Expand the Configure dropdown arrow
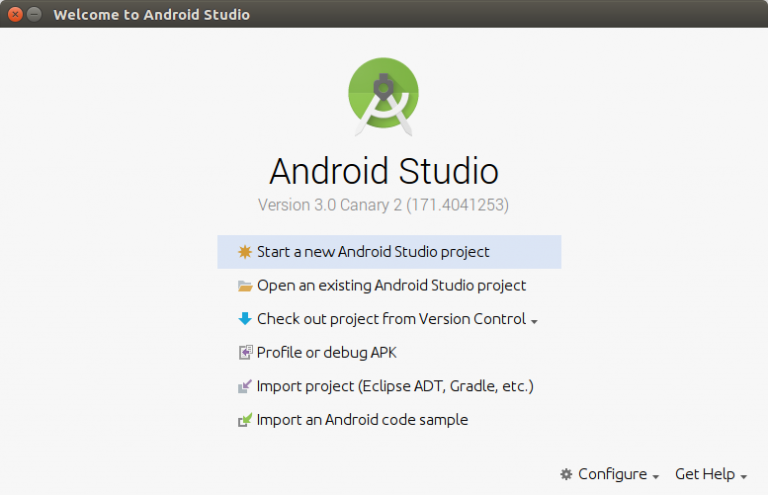768x495 pixels. (x=655, y=476)
